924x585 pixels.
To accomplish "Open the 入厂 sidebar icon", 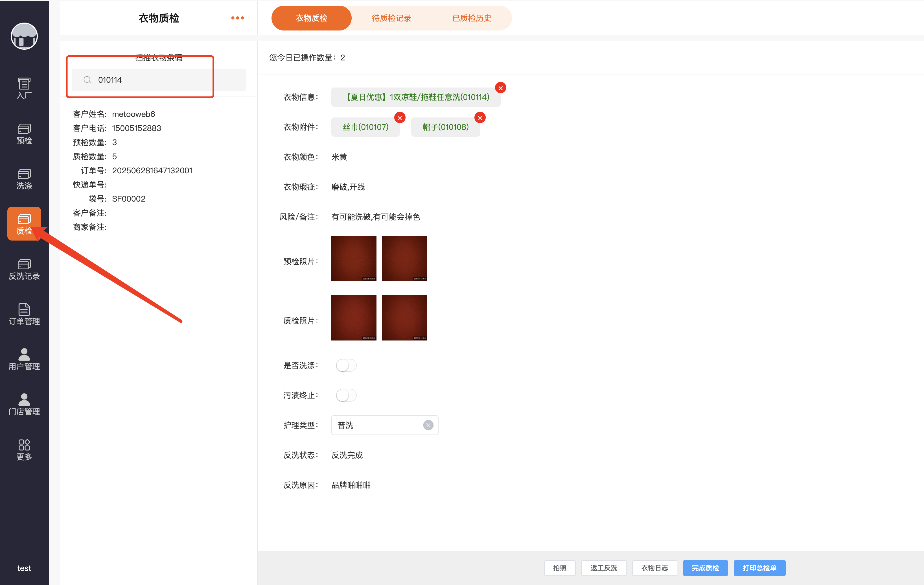I will pos(24,88).
